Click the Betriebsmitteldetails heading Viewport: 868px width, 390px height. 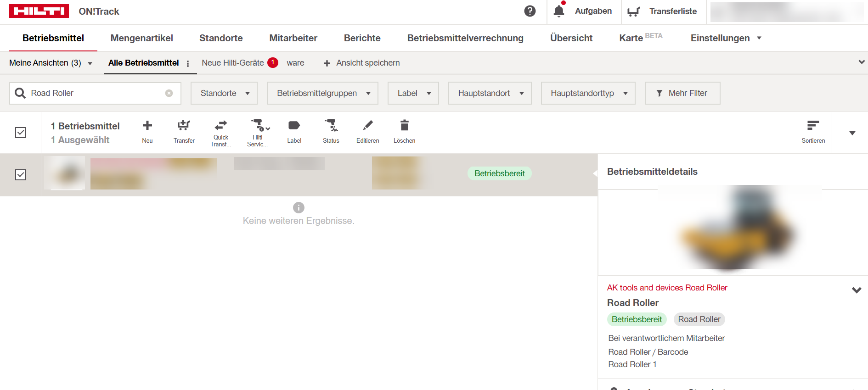point(652,172)
